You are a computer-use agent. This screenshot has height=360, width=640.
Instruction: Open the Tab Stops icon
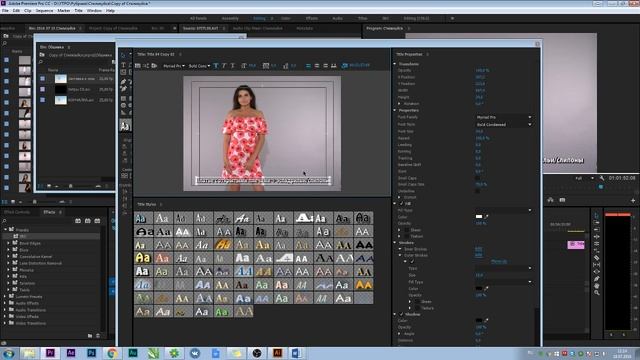[334, 66]
